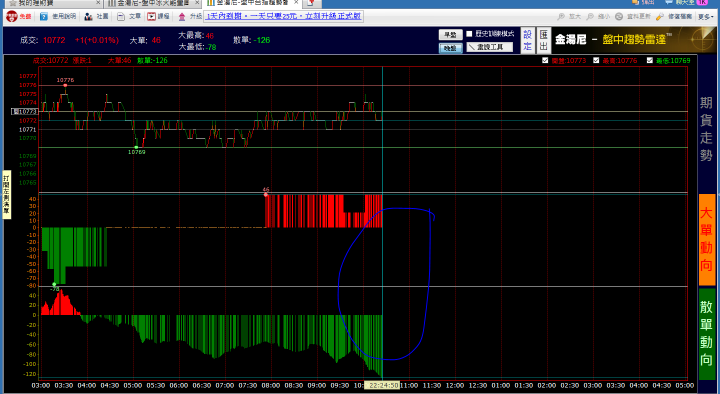The width and height of the screenshot is (720, 394).
Task: Click the upgrade promotion link text
Action: (x=283, y=17)
